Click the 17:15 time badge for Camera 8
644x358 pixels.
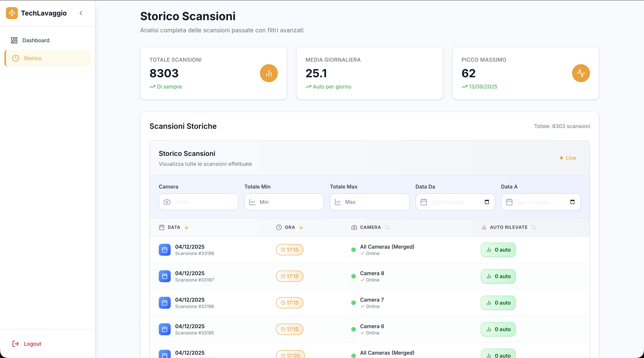click(290, 276)
